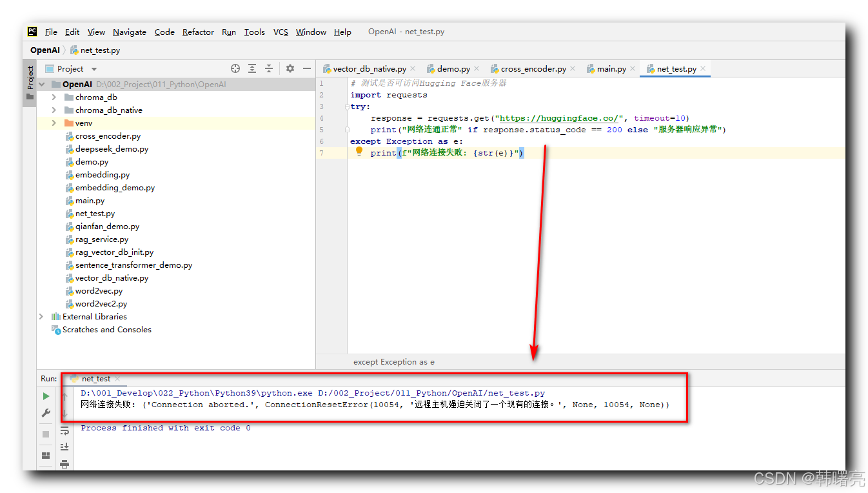Click the print icon in Run console
The image size is (868, 493).
point(64,463)
